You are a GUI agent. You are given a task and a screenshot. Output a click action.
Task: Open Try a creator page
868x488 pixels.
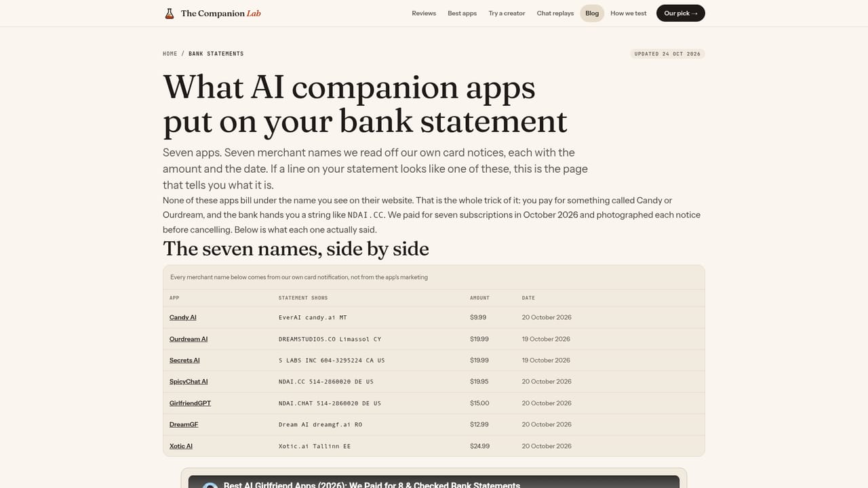[507, 13]
